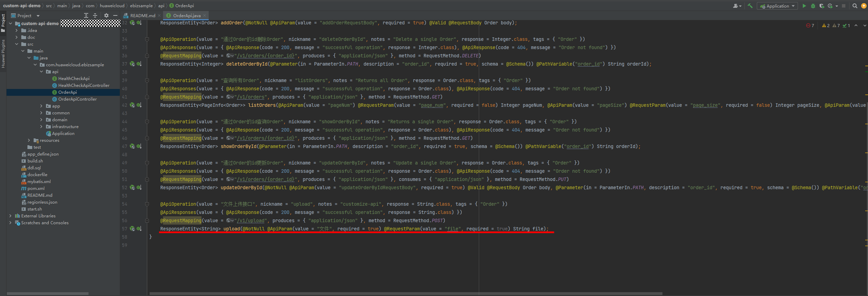The image size is (868, 296).
Task: Expand the domain package
Action: (x=41, y=120)
